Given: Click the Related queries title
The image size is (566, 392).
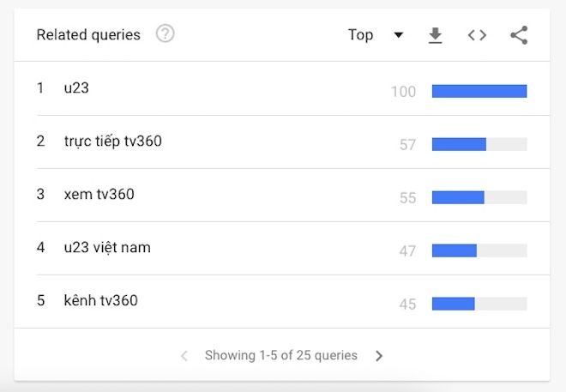Looking at the screenshot, I should (88, 35).
